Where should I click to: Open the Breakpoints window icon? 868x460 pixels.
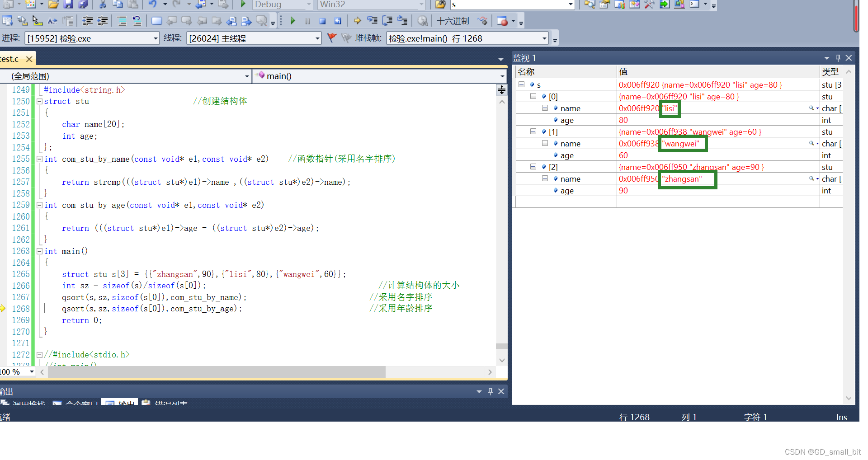[502, 21]
